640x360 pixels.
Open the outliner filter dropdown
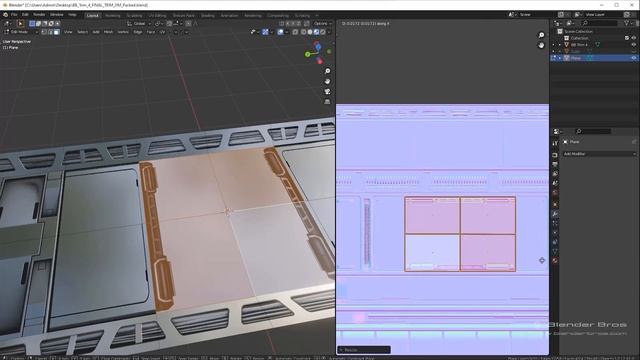tap(628, 24)
